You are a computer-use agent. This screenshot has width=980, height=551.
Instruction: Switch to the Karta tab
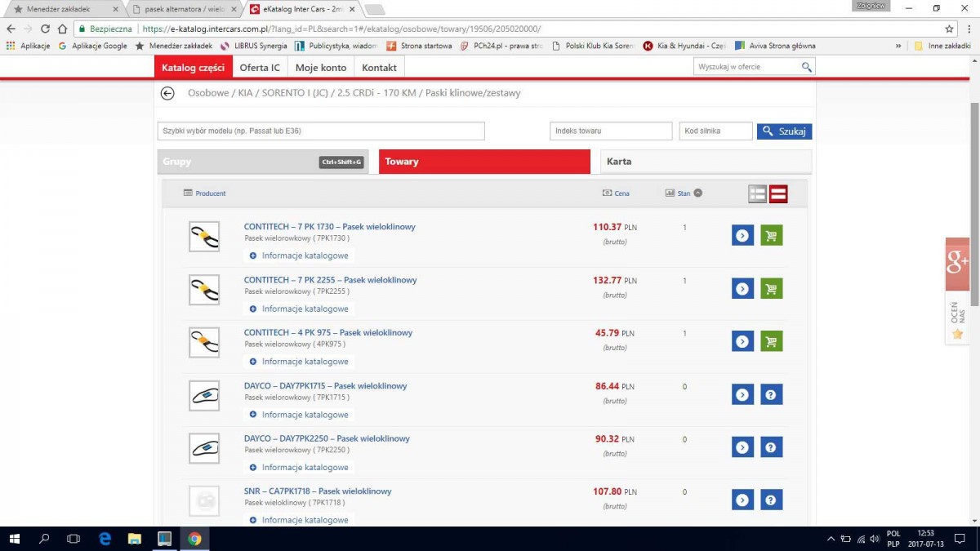(706, 162)
